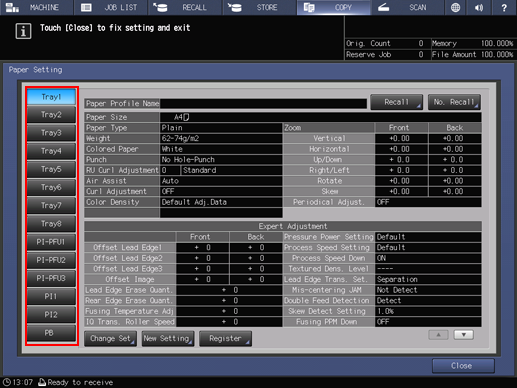Click the Expert Adjustment header

(x=283, y=226)
